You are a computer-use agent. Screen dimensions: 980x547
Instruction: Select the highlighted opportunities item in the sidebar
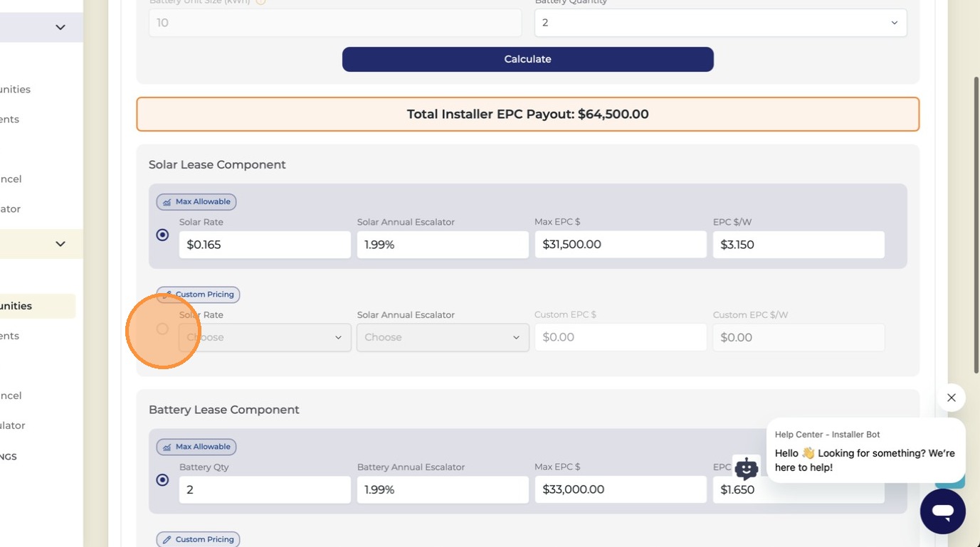point(37,306)
